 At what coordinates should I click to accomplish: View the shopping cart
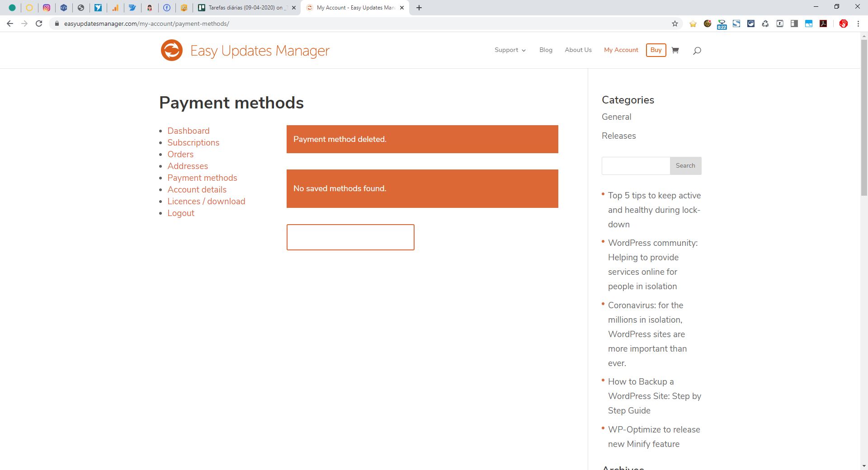click(x=675, y=50)
